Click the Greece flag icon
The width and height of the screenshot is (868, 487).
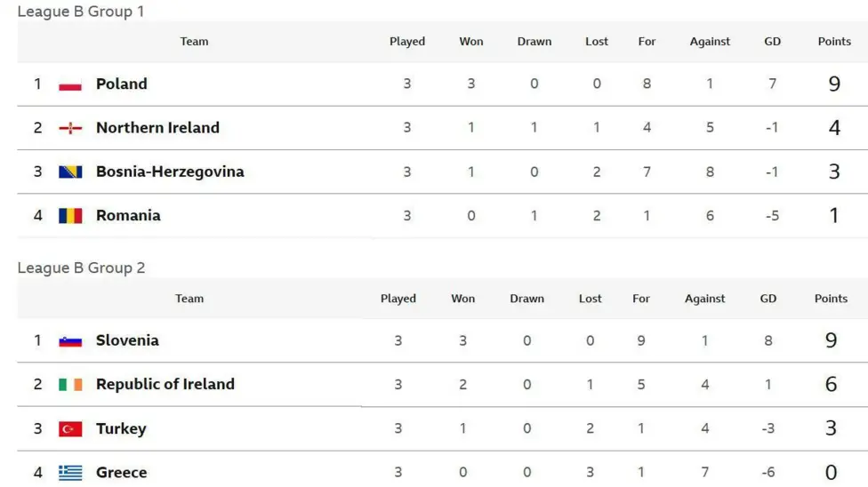(70, 472)
